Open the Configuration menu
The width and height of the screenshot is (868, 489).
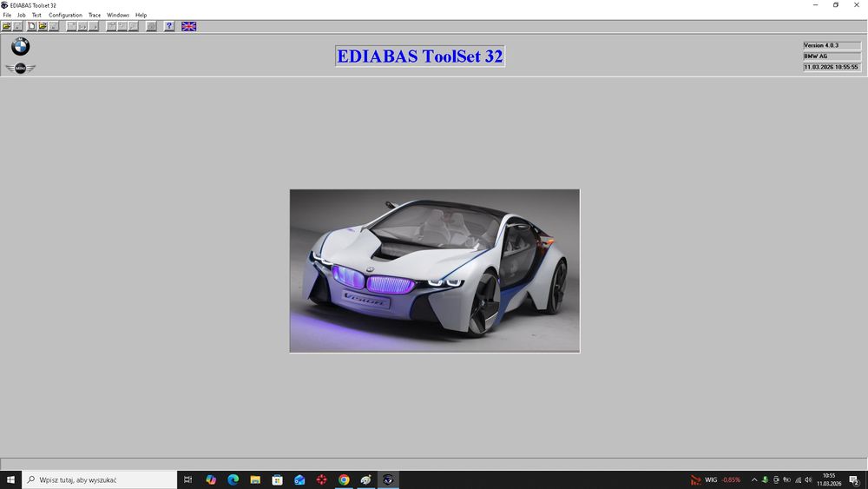click(65, 15)
